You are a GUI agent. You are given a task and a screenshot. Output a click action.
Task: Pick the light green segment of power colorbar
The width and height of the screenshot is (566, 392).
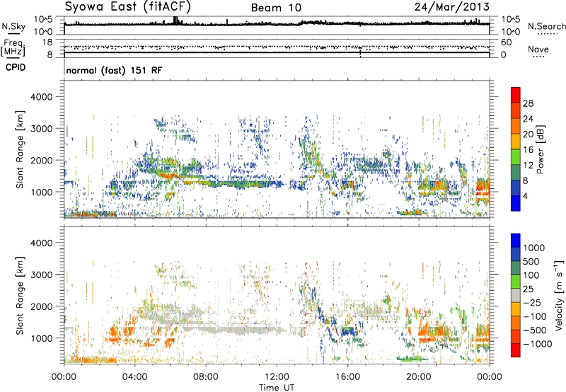tap(516, 157)
